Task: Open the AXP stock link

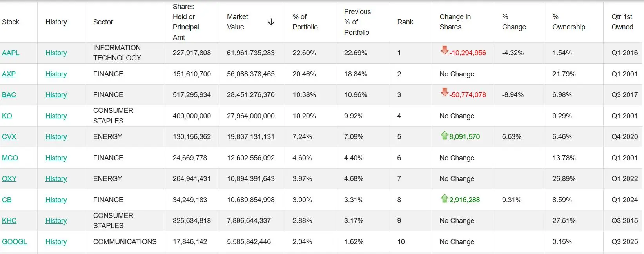Action: point(9,74)
